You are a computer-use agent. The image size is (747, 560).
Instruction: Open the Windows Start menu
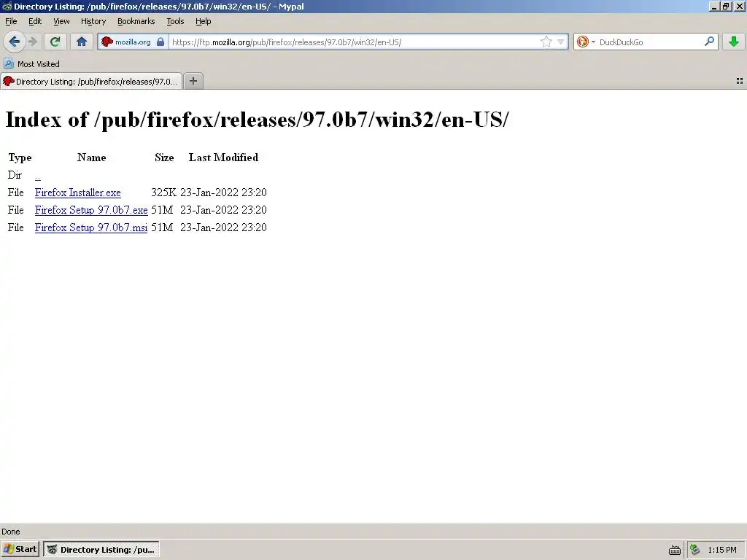click(x=20, y=549)
